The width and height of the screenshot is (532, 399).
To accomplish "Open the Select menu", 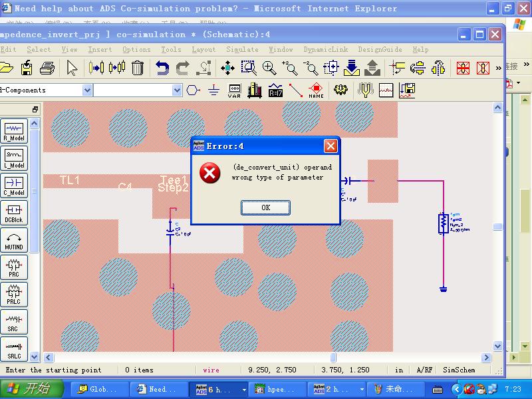I will [x=39, y=49].
